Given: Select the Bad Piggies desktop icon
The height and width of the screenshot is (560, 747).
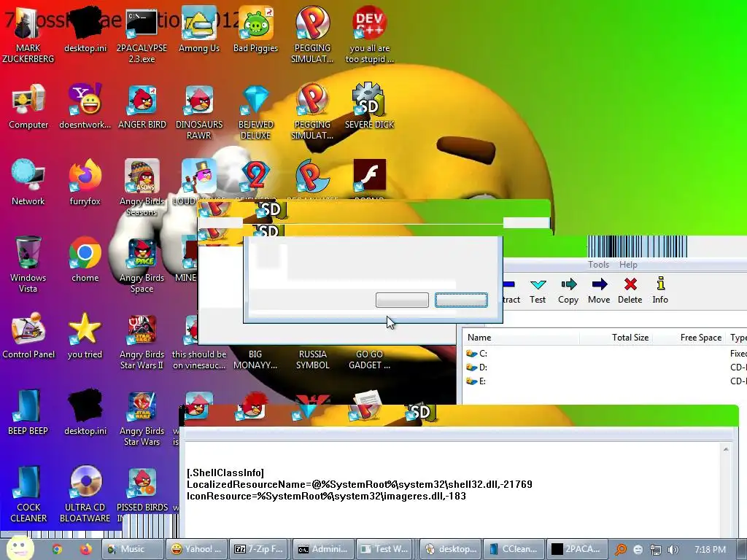Looking at the screenshot, I should (x=255, y=30).
